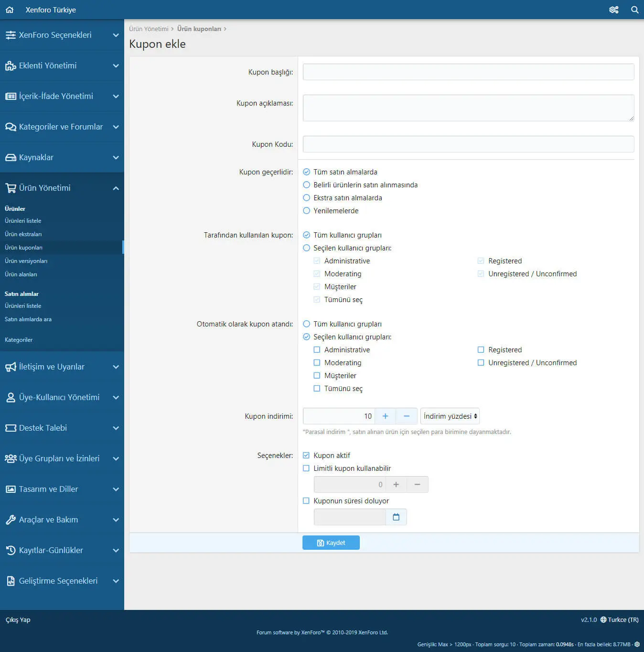Screen dimensions: 644x652
Task: Click the Araçlar ve Bakım wrench icon
Action: click(11, 520)
